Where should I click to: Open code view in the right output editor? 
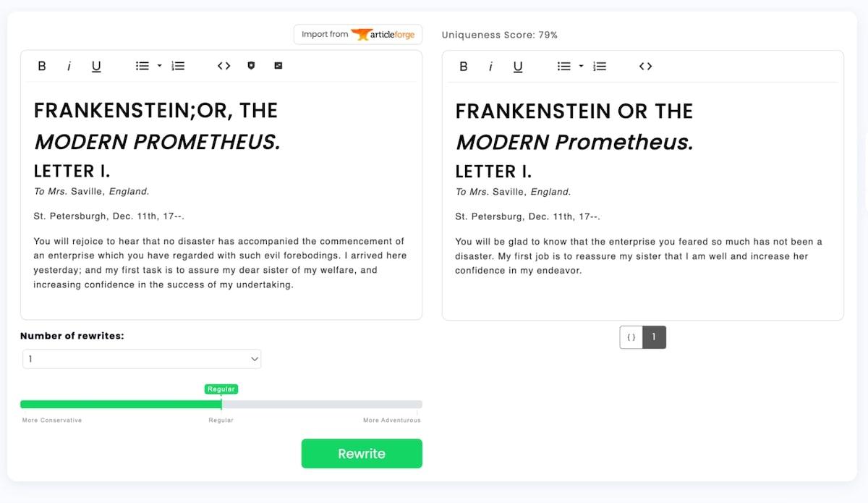[x=646, y=67]
